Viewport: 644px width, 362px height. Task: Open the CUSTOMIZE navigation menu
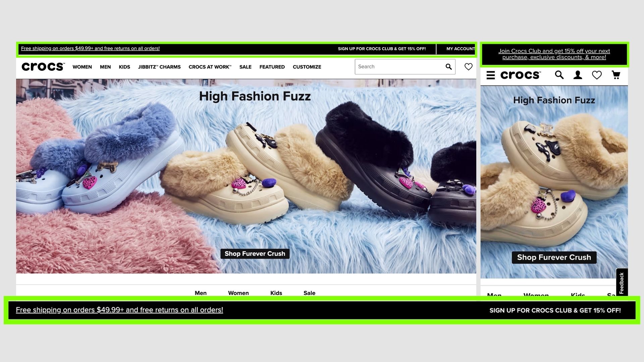pos(307,67)
